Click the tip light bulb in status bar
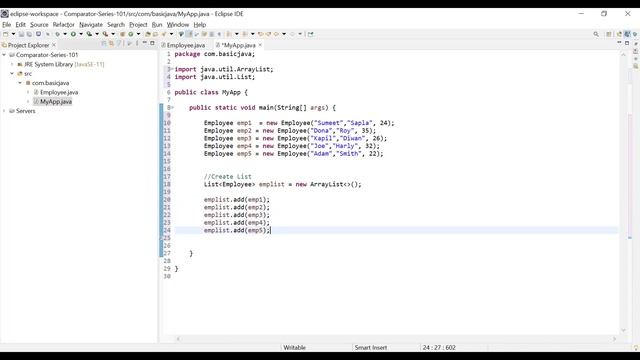The width and height of the screenshot is (640, 360). click(636, 348)
